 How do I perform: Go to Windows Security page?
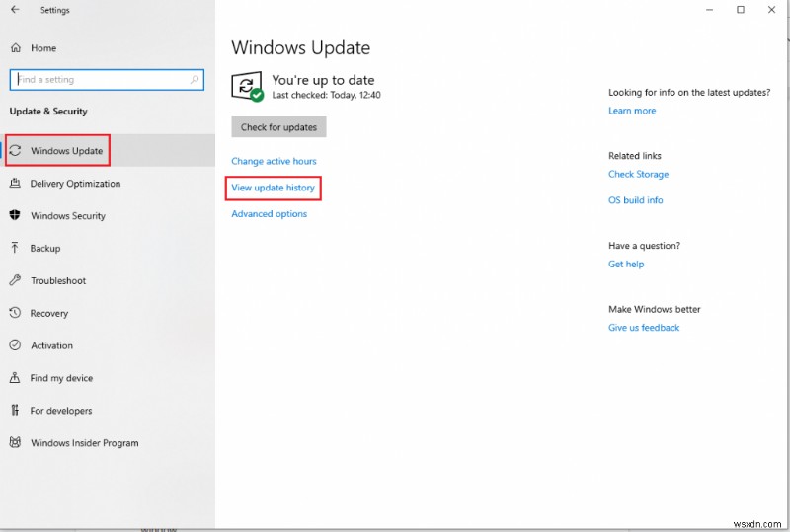(108, 215)
